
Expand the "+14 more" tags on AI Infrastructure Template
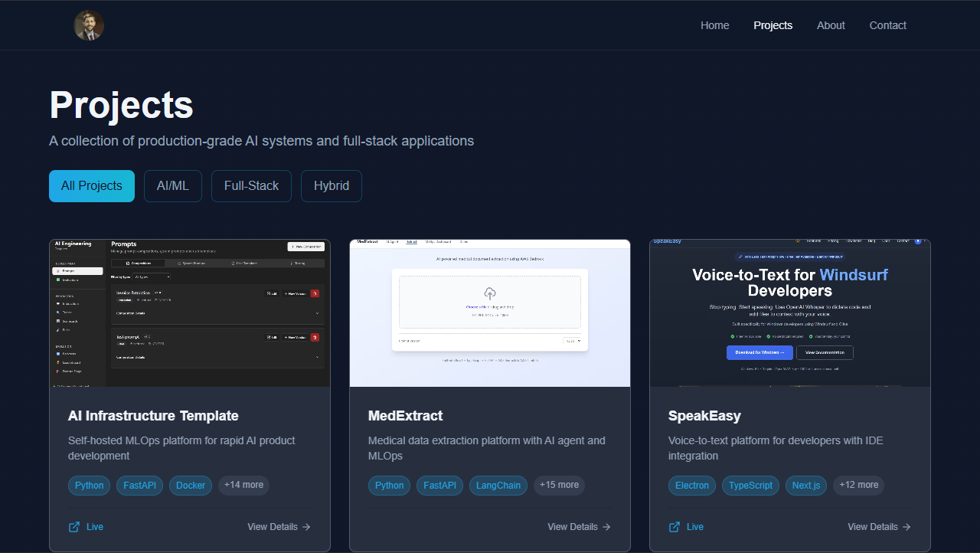coord(243,485)
